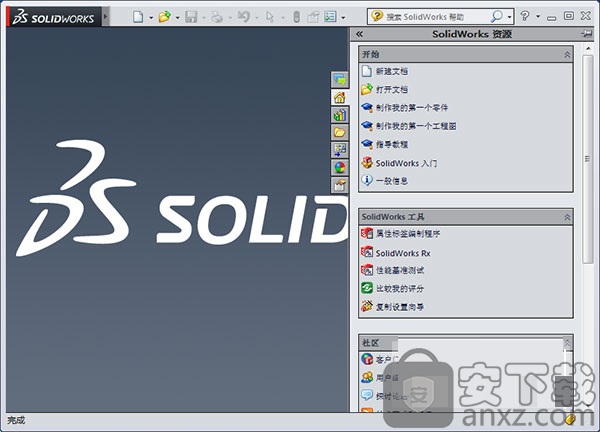This screenshot has width=600, height=432.
Task: Click the scrollbar up arrow in task pane
Action: click(x=588, y=49)
